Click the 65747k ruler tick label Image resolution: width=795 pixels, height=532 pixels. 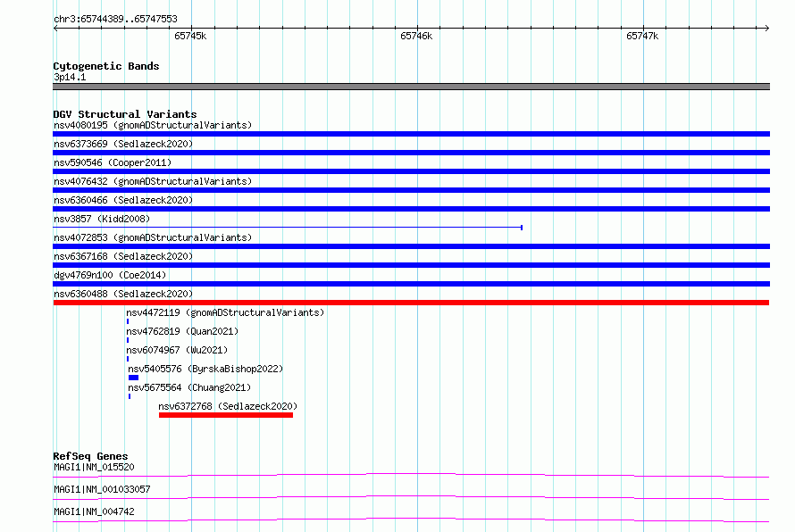point(642,36)
